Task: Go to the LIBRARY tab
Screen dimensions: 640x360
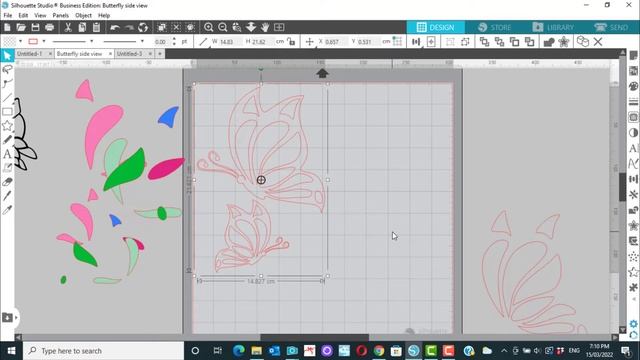Action: tap(553, 27)
